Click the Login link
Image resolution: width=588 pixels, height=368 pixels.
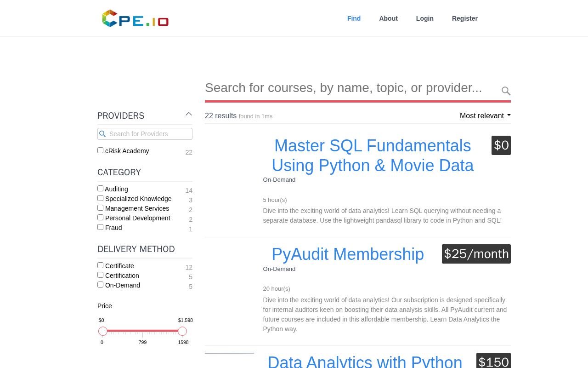425,18
